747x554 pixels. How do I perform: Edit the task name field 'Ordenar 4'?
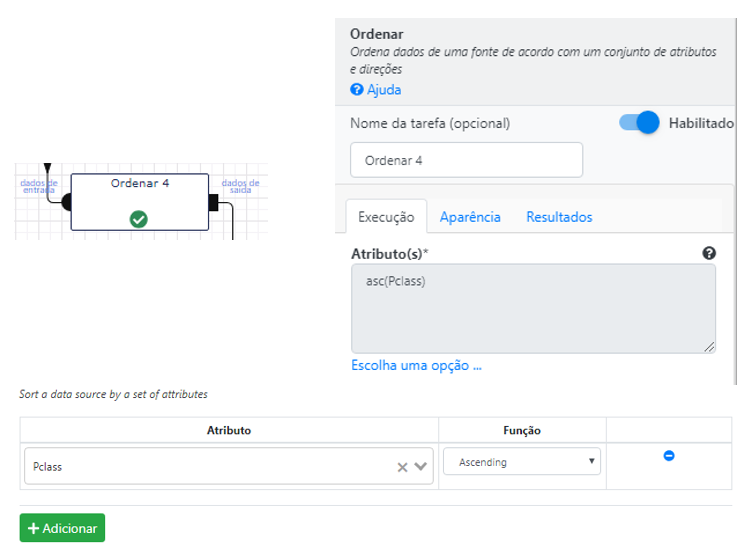click(466, 160)
